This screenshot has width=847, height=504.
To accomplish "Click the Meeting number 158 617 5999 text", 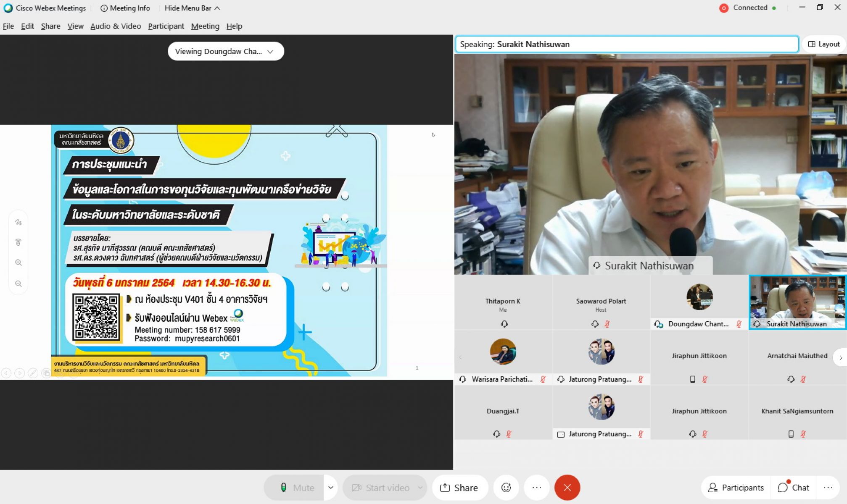I will click(x=187, y=330).
